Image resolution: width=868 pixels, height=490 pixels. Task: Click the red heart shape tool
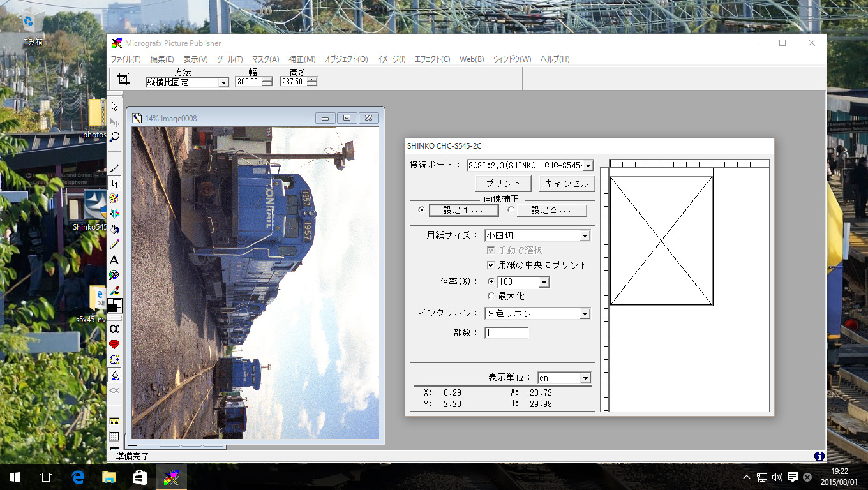click(115, 345)
